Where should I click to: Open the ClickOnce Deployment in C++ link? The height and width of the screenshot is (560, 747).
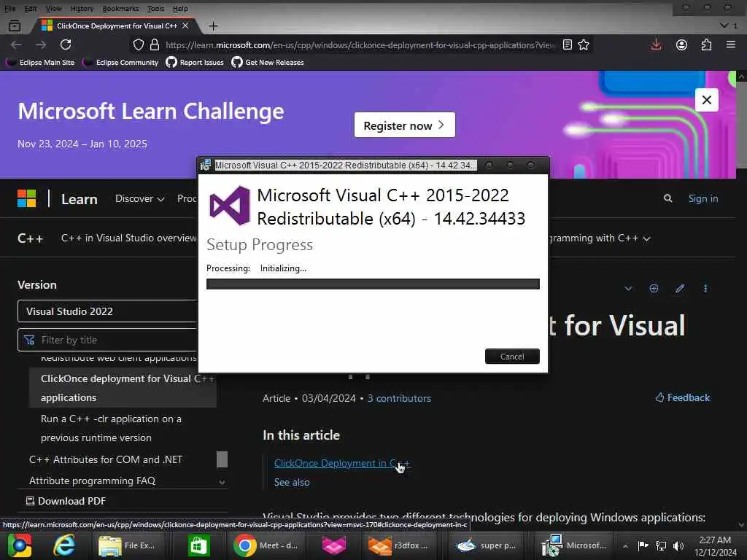[341, 463]
